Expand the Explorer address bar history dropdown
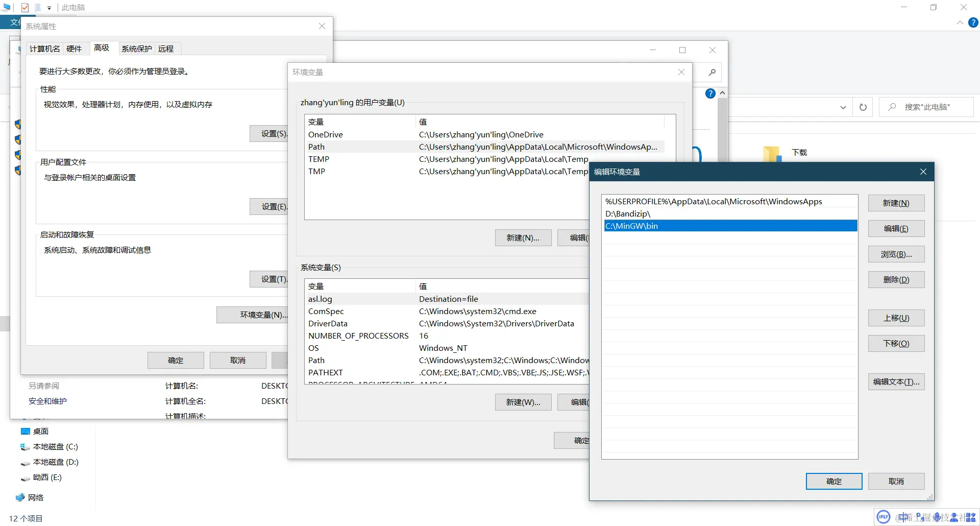The height and width of the screenshot is (526, 980). [843, 107]
